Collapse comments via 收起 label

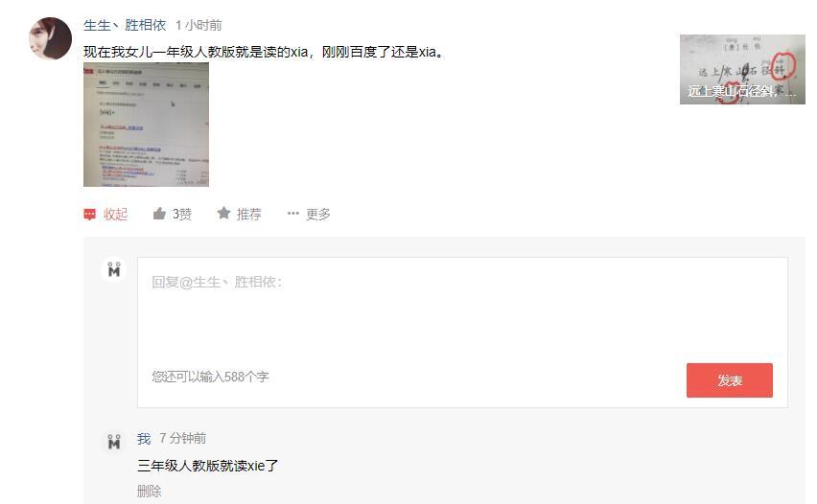pyautogui.click(x=115, y=214)
